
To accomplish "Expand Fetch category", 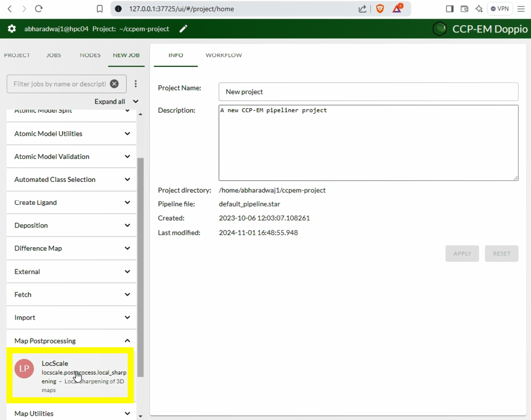I will coord(72,295).
